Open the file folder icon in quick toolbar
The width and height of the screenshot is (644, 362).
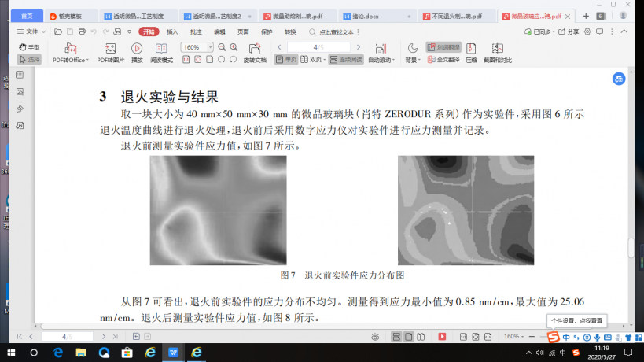click(x=58, y=31)
